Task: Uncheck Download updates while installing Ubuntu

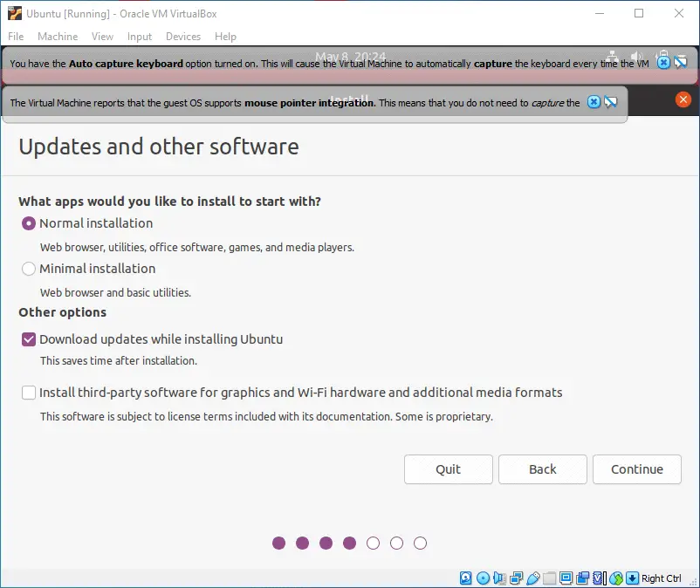Action: [x=29, y=339]
